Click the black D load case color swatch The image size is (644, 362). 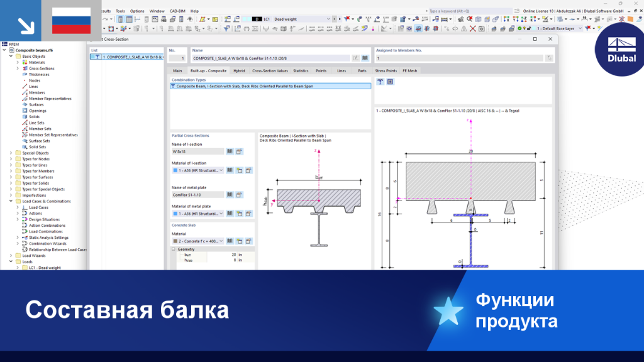coord(257,19)
